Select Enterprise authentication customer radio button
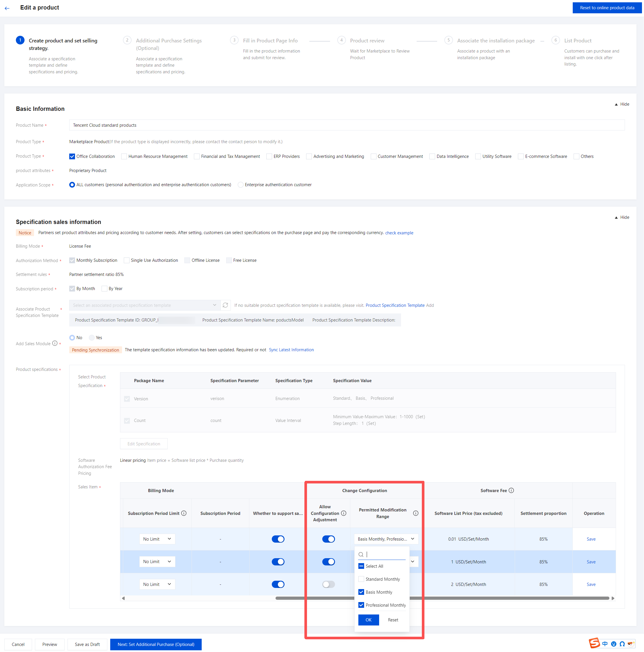Image resolution: width=644 pixels, height=652 pixels. 241,185
